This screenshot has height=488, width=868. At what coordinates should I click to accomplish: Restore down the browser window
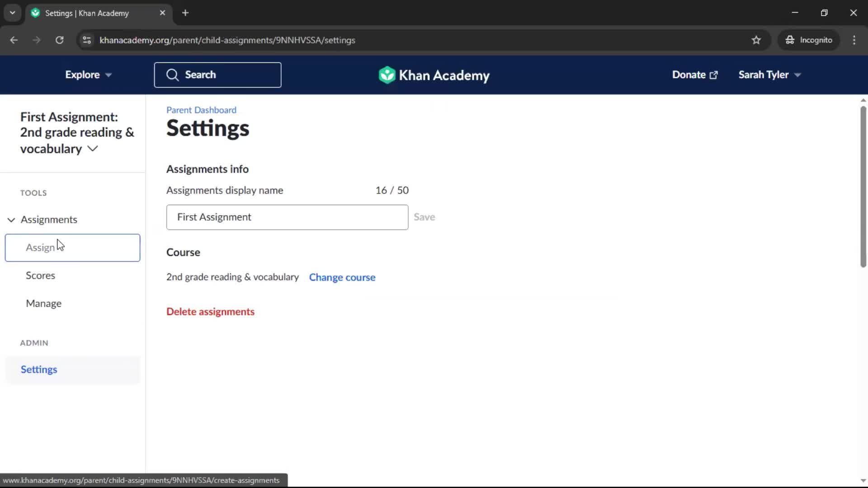(824, 13)
